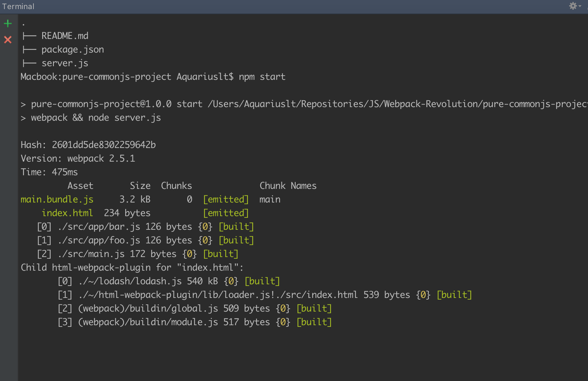Click the [emitted] label beside main.bundle.js
Viewport: 588px width, 381px height.
click(226, 199)
